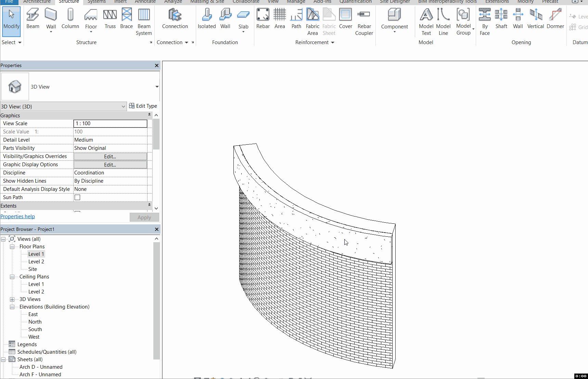Click the Edit Type button

[x=143, y=106]
